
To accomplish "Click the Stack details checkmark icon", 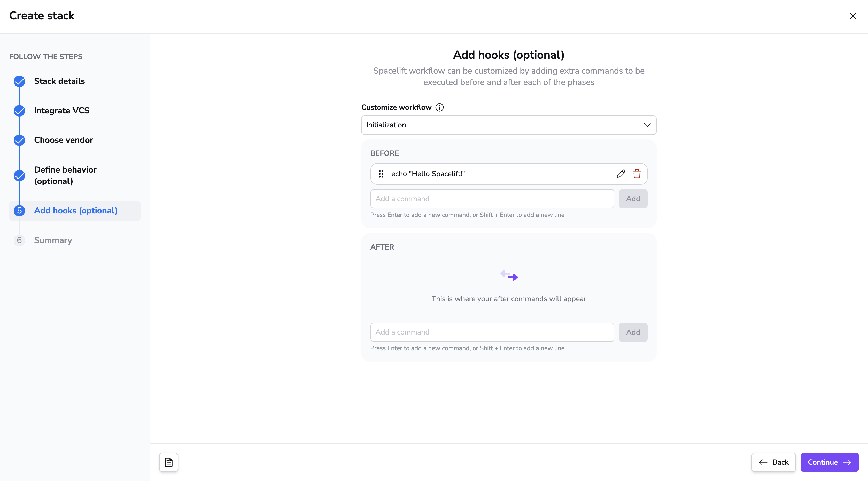I will coord(19,81).
